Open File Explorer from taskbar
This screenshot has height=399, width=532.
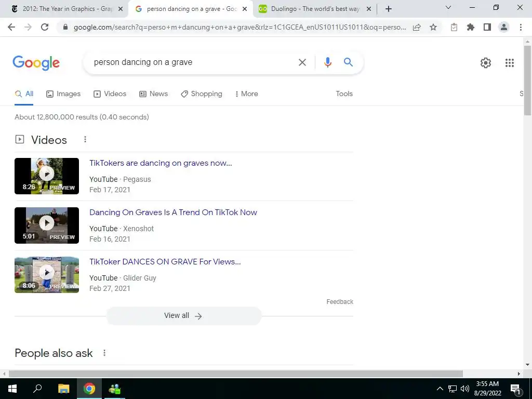(x=63, y=389)
